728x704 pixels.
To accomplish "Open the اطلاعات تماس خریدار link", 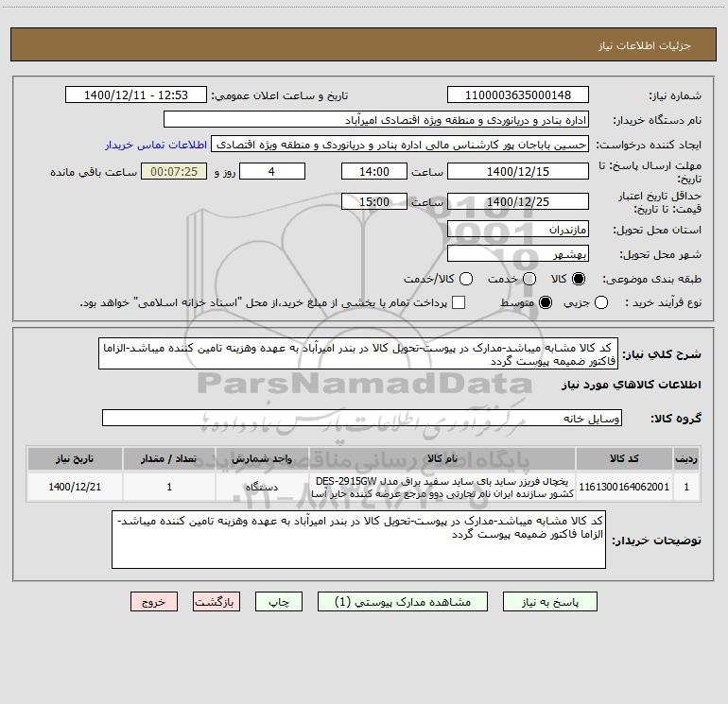I will [x=156, y=145].
